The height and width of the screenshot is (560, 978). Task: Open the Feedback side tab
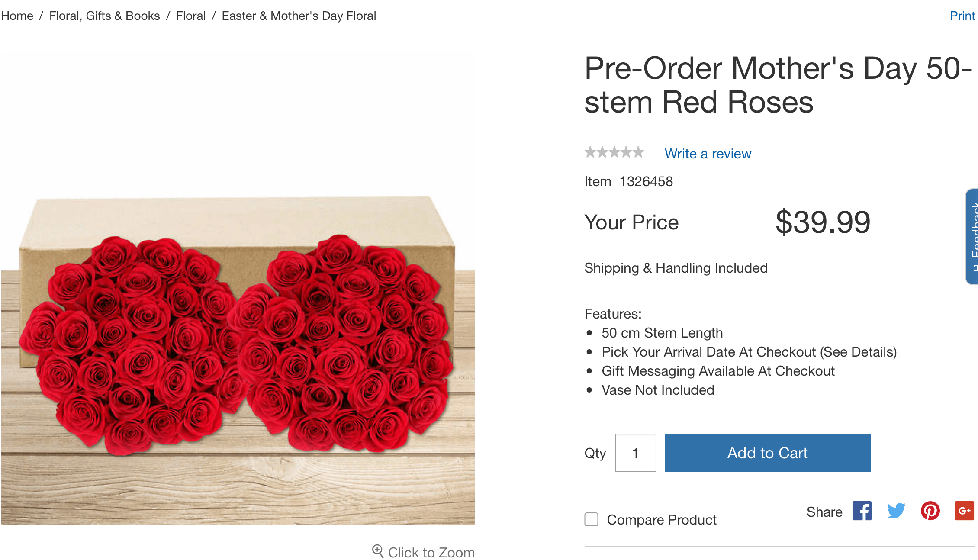(973, 237)
